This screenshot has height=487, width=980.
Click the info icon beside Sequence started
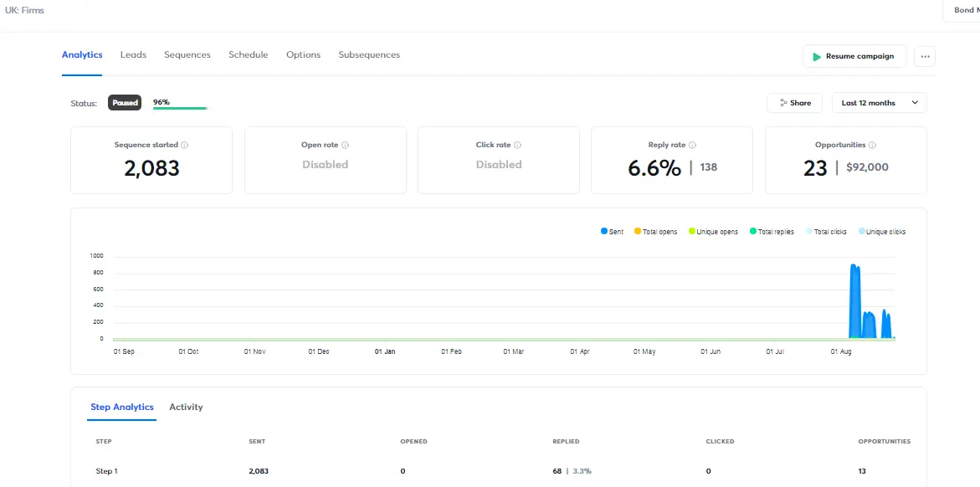[184, 145]
